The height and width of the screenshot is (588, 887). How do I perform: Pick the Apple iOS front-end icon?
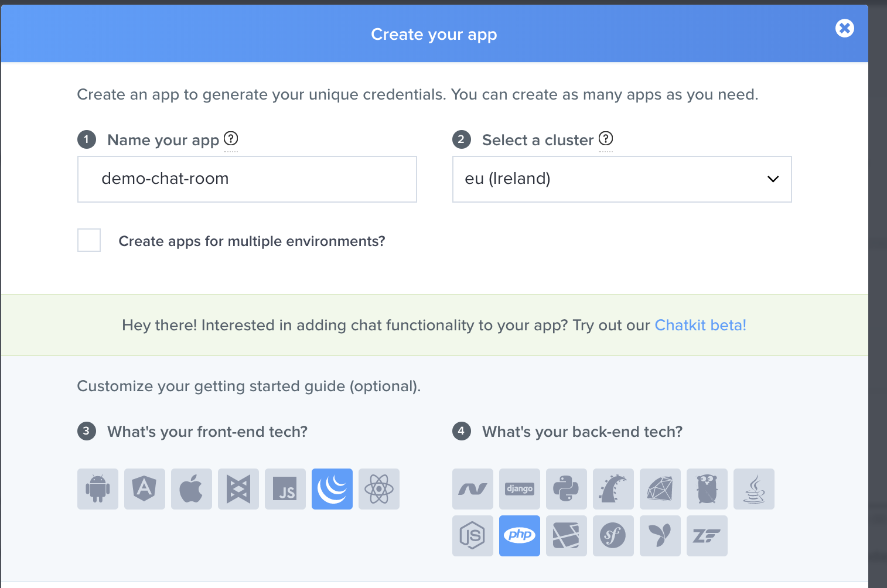coord(192,489)
